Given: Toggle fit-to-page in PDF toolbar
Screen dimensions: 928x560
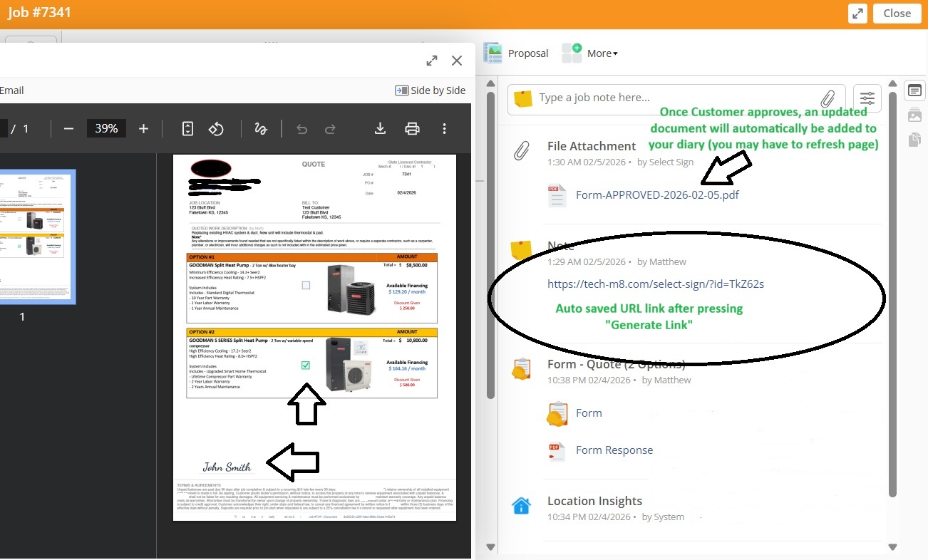Looking at the screenshot, I should click(187, 129).
